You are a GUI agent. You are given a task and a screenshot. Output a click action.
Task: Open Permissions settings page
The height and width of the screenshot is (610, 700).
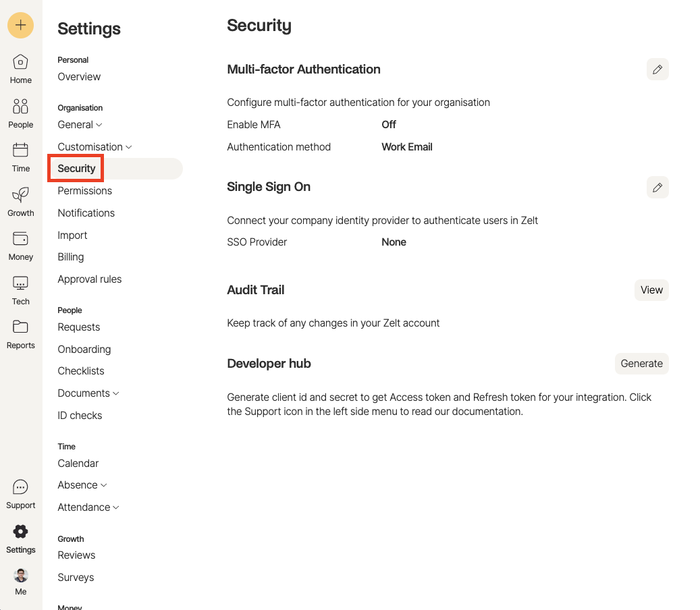click(x=85, y=191)
